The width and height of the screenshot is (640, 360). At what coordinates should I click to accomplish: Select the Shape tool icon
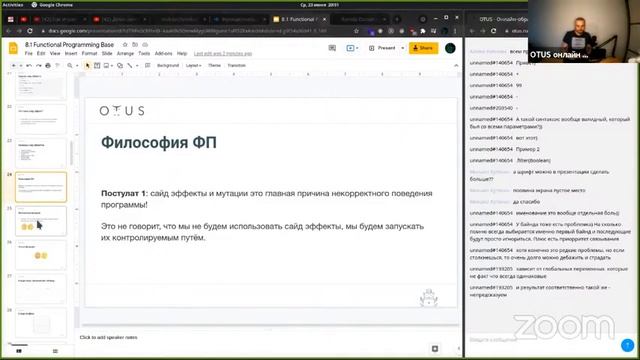point(120,65)
